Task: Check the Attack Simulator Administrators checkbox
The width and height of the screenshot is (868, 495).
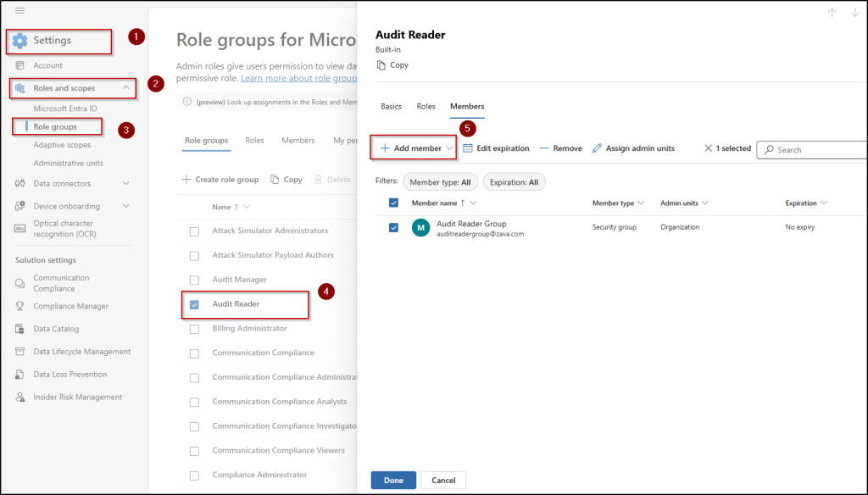Action: tap(194, 231)
